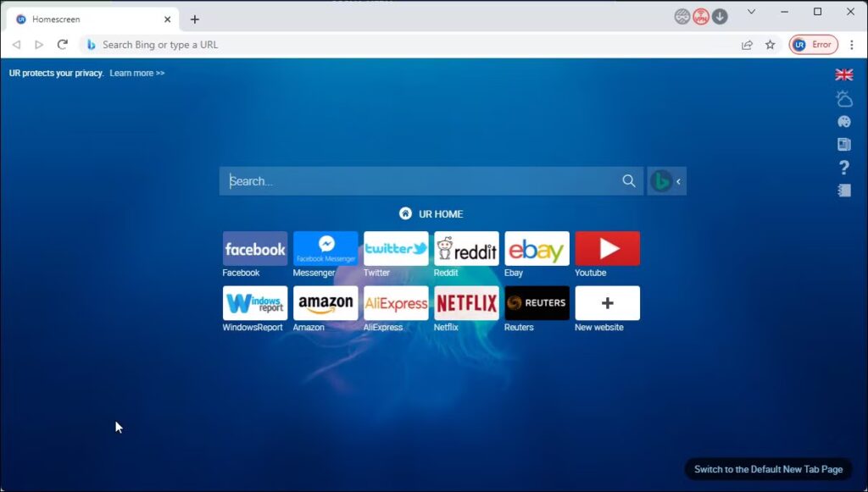Bookmark this page with the star
The height and width of the screenshot is (492, 868).
coord(769,44)
